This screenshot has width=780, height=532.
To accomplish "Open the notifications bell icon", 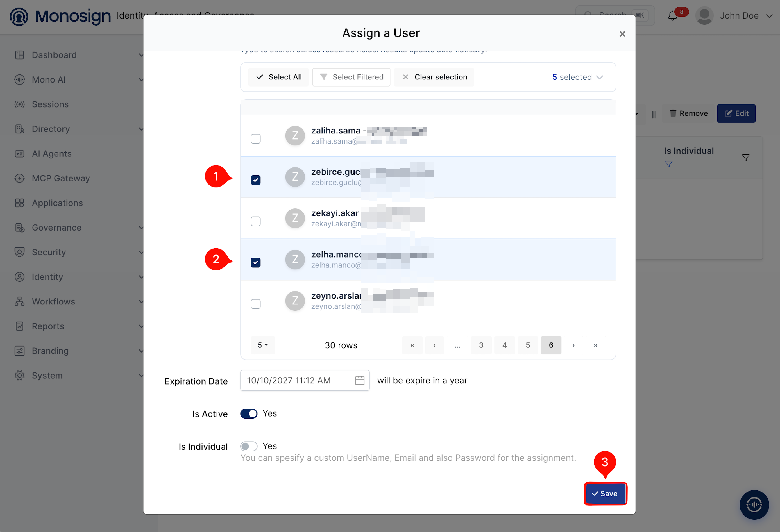I will click(x=672, y=15).
